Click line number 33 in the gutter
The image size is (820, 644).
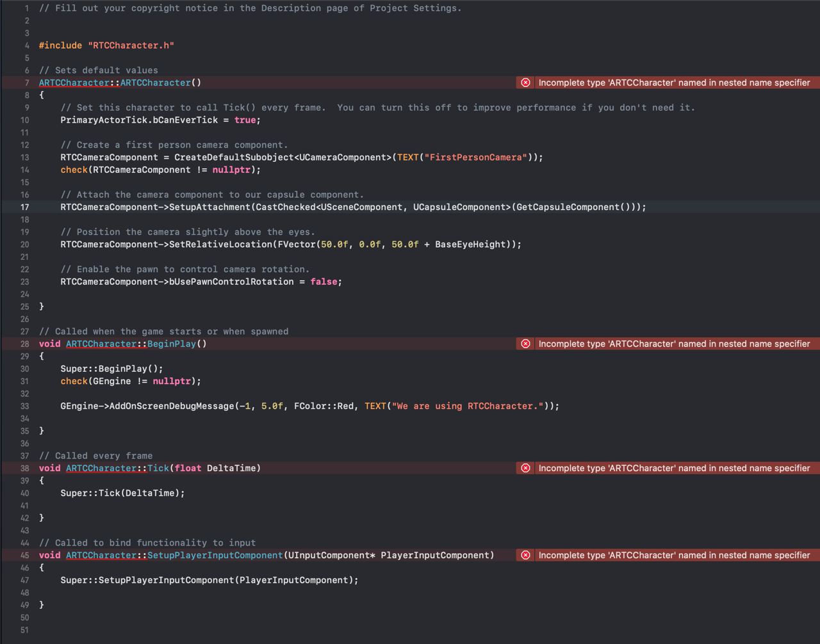24,406
